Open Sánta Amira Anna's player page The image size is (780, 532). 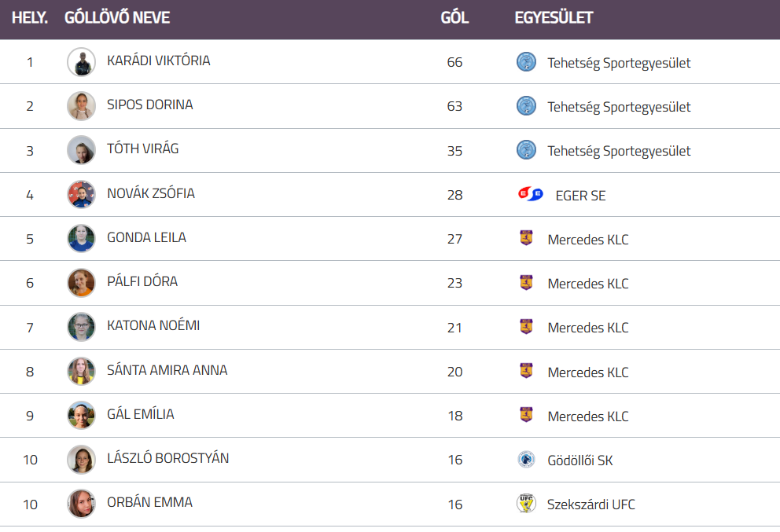167,370
